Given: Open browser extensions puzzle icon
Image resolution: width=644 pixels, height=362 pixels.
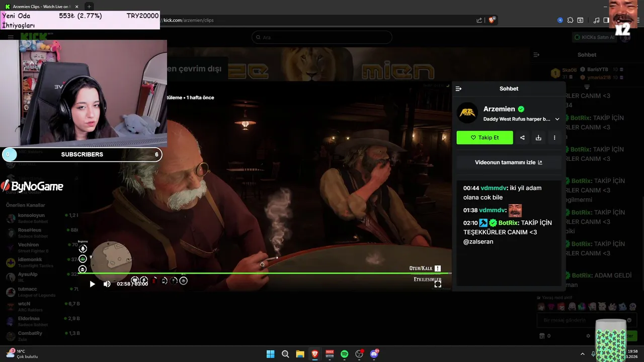Looking at the screenshot, I should [x=570, y=20].
